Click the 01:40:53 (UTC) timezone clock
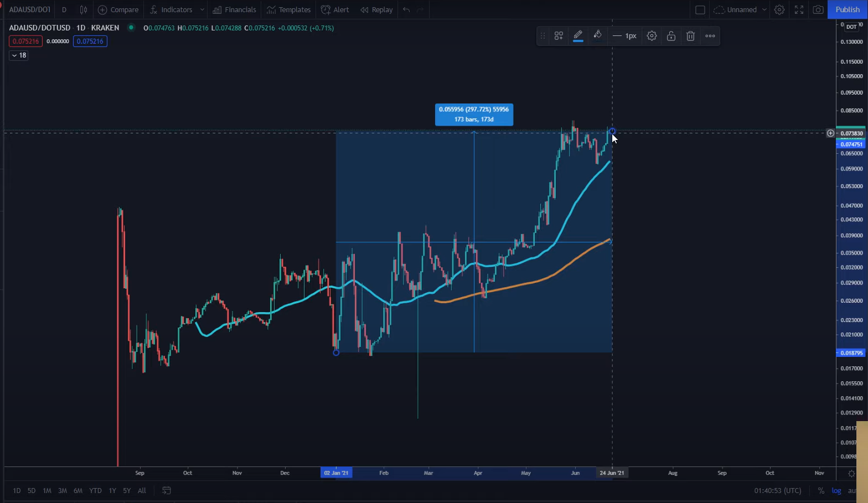The image size is (868, 503). click(777, 491)
